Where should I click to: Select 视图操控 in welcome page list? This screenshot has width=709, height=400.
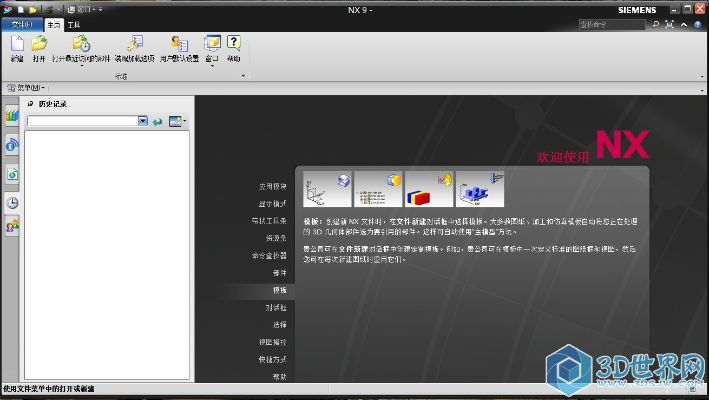click(x=273, y=342)
